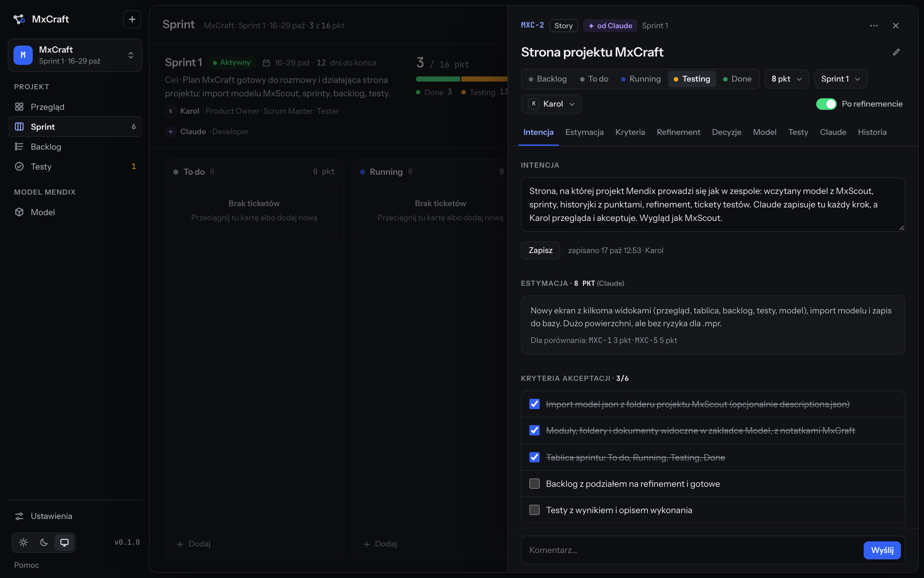Open Ustawienia sliders icon

19,516
